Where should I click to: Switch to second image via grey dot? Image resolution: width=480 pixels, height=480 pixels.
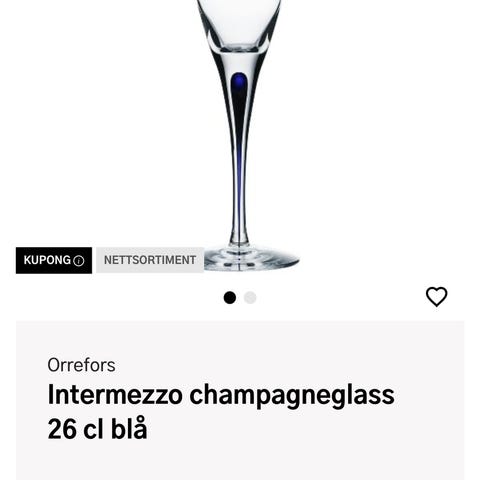(250, 298)
